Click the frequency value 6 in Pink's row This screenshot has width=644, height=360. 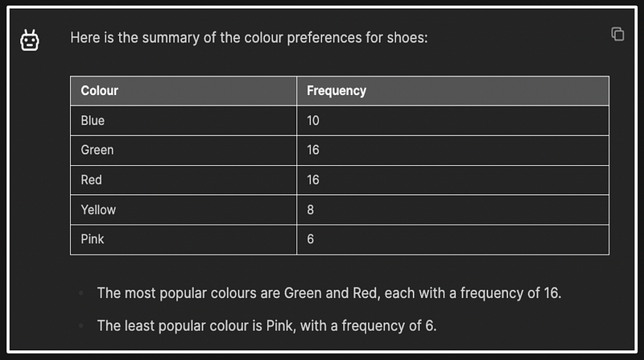(x=311, y=239)
